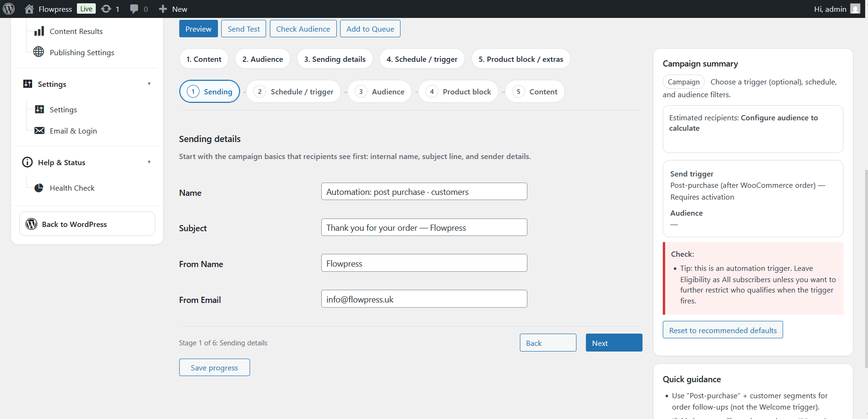Focus the Subject input field

coord(424,227)
